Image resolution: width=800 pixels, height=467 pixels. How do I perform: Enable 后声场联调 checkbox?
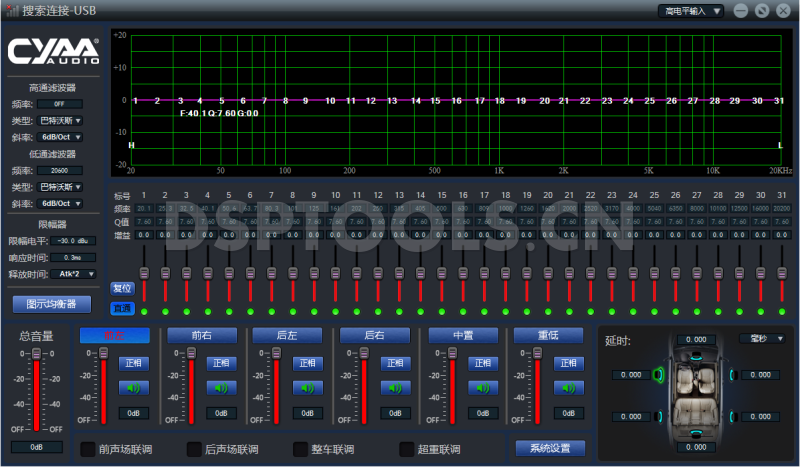pyautogui.click(x=194, y=449)
